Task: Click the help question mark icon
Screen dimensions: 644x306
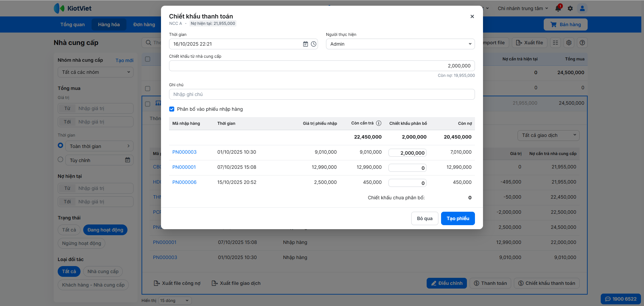Action: coord(582,43)
